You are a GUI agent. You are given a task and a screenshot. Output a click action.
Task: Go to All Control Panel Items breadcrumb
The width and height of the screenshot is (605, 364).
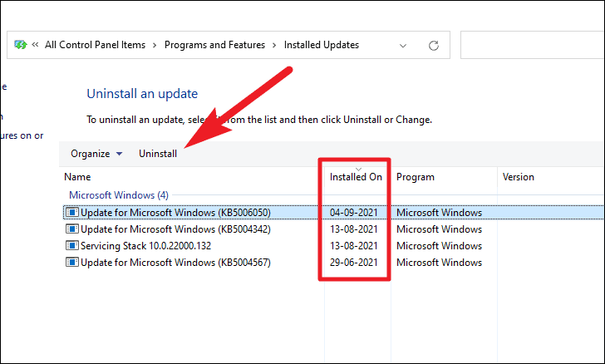point(95,45)
